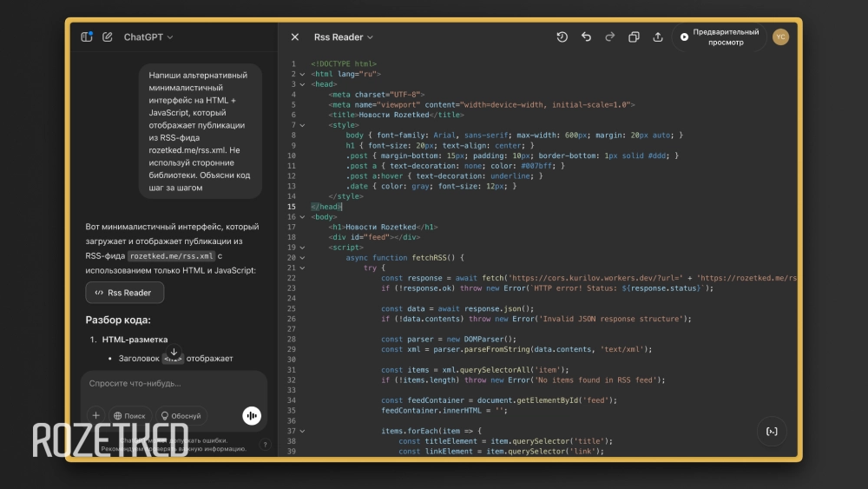Close the canvas with the X
The image size is (868, 489).
click(x=295, y=37)
